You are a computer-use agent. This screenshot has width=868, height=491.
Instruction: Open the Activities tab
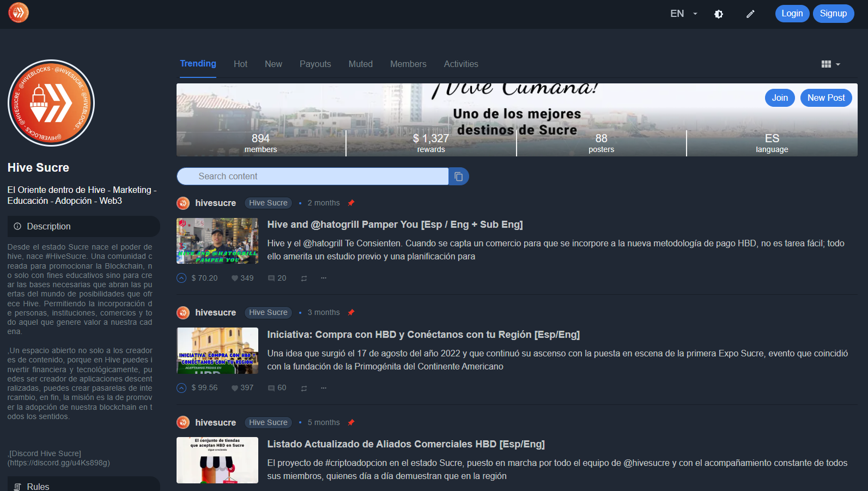tap(461, 64)
